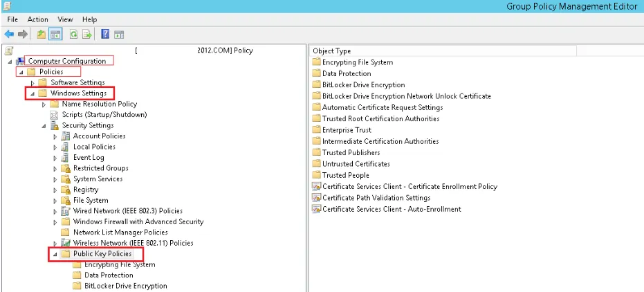644x292 pixels.
Task: Select Untrusted Certificates in the list
Action: (x=356, y=164)
